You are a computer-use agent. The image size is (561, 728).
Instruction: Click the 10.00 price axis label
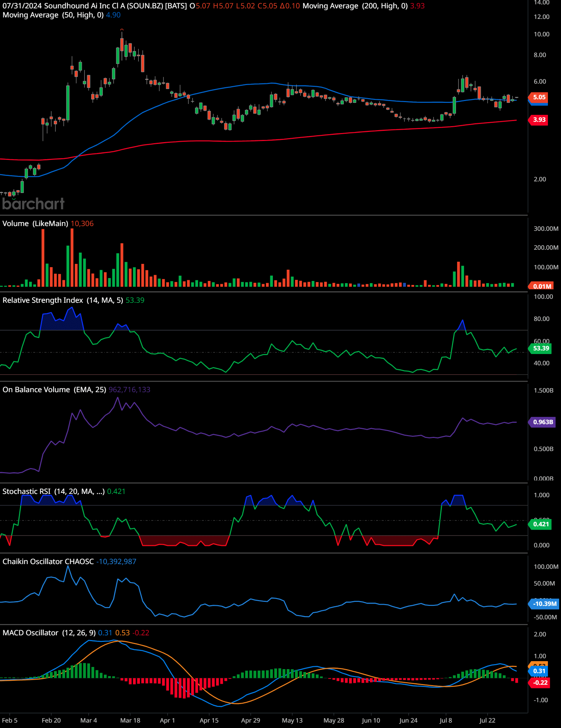(x=541, y=34)
